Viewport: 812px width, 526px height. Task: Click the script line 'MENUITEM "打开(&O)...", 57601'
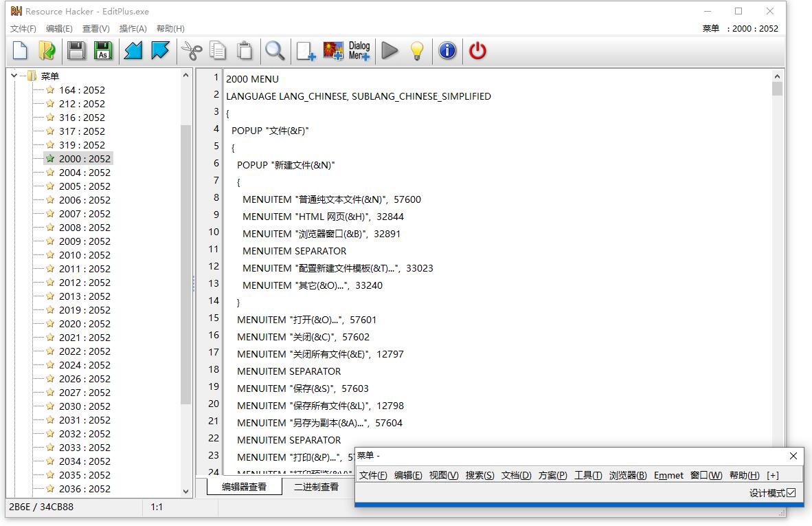pos(306,320)
